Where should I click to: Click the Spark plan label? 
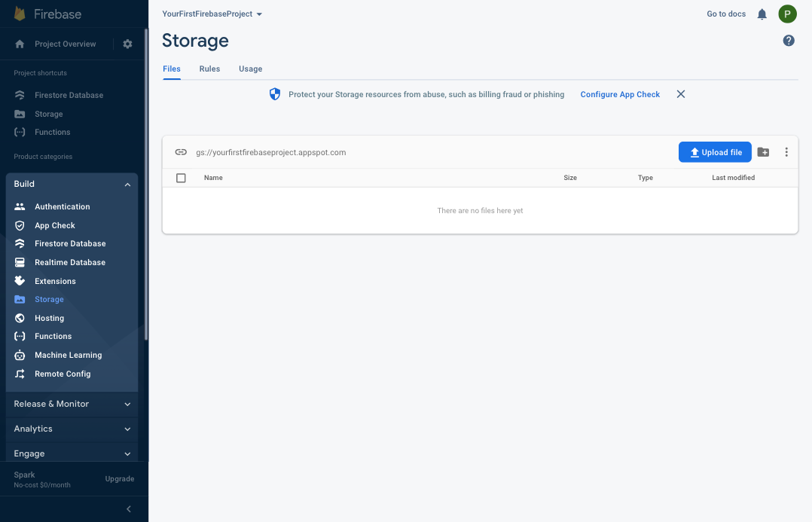click(x=24, y=475)
